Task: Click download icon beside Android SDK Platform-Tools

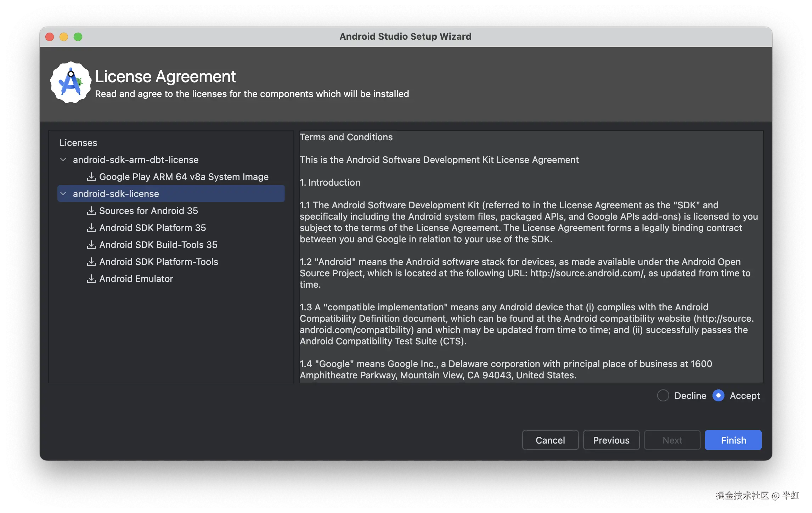Action: coord(91,261)
